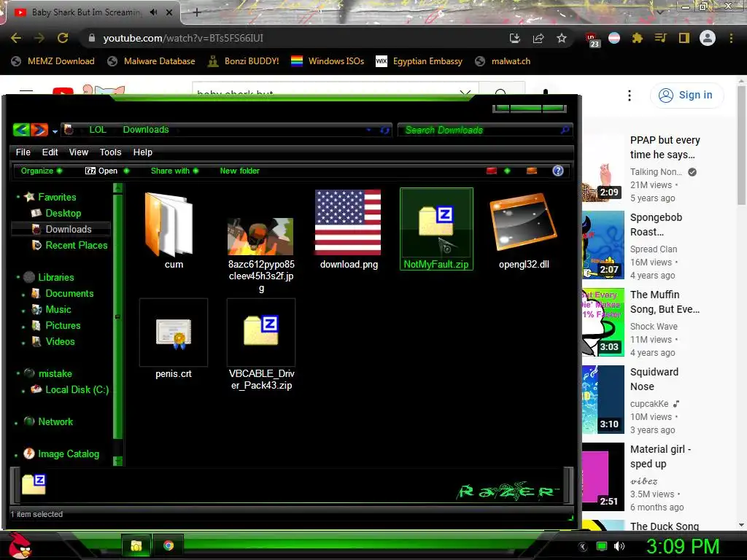
Task: Open a new Chrome tab
Action: pyautogui.click(x=197, y=12)
